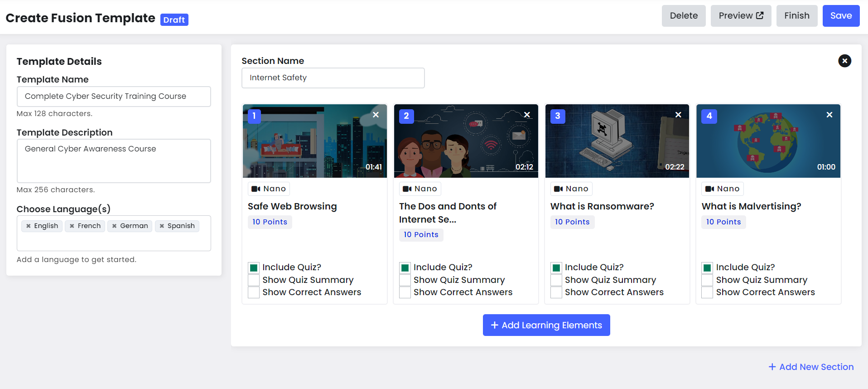Click 10 Points badge on Dos and Donts card
Screen dimensions: 868x389
[x=421, y=234]
